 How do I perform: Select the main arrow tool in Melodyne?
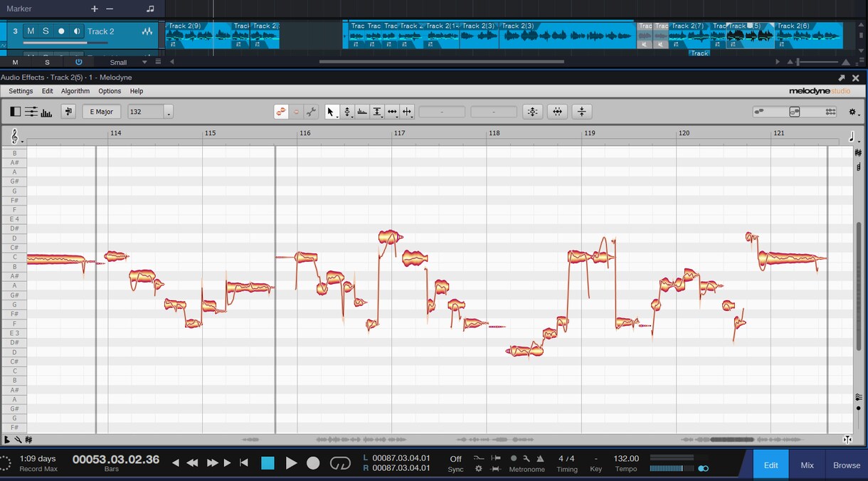[331, 112]
